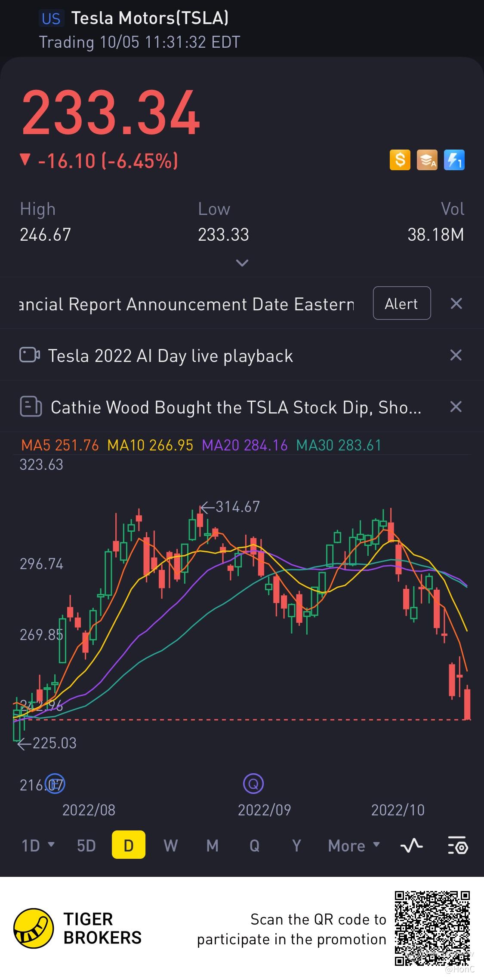
Task: Tap the Low 233.33 value
Action: tap(223, 235)
